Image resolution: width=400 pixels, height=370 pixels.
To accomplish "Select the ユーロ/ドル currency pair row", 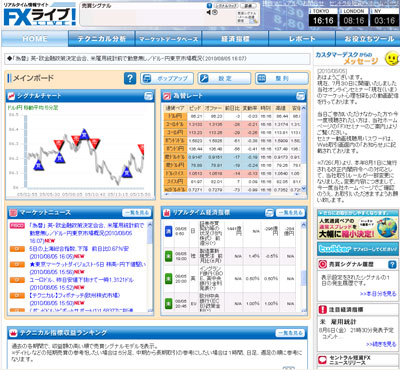I will click(x=233, y=124).
